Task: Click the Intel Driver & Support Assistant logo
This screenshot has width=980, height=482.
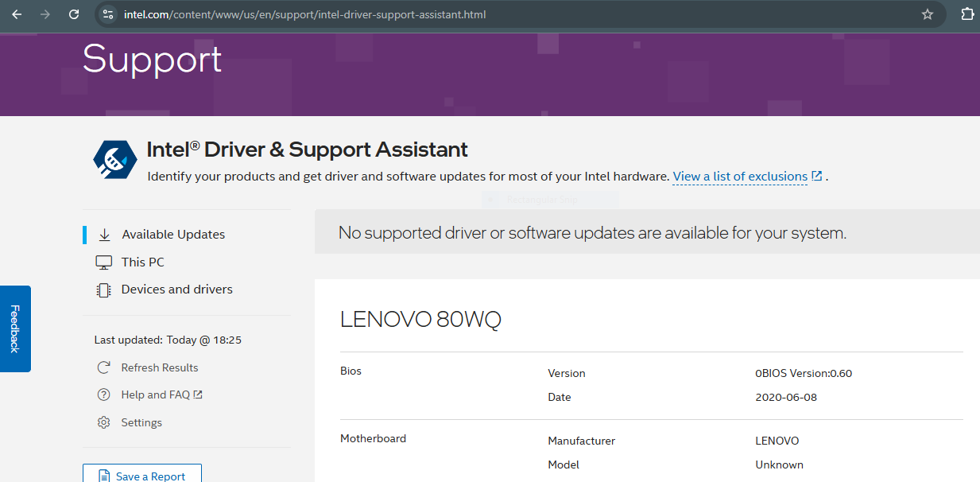Action: (x=115, y=159)
